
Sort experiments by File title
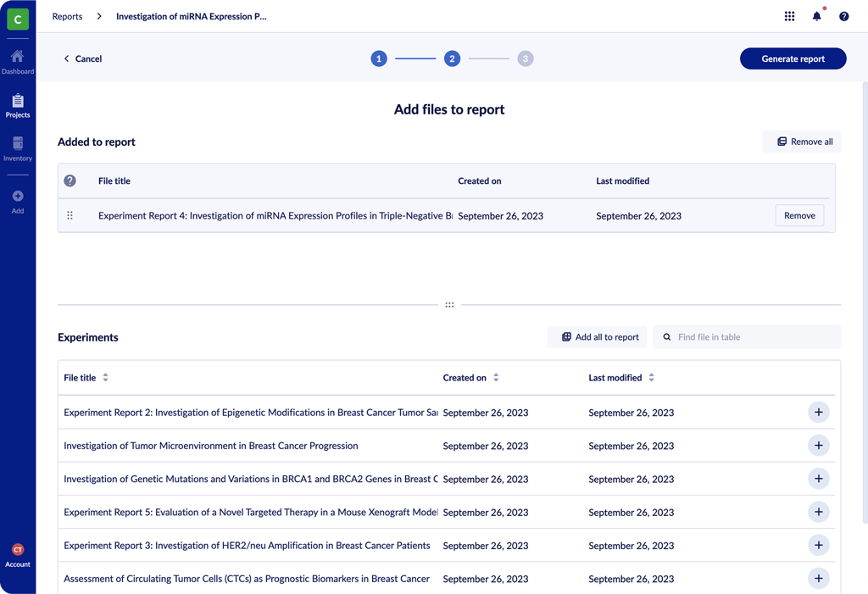[105, 378]
